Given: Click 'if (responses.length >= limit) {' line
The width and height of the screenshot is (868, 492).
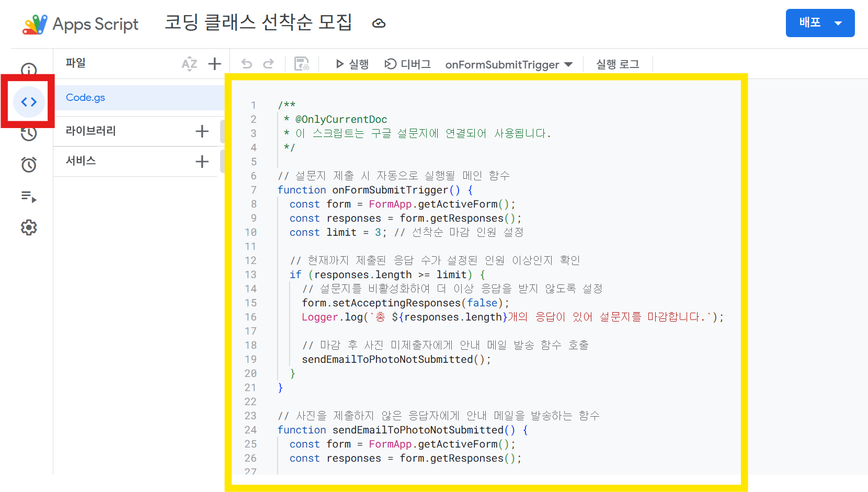Looking at the screenshot, I should [387, 274].
